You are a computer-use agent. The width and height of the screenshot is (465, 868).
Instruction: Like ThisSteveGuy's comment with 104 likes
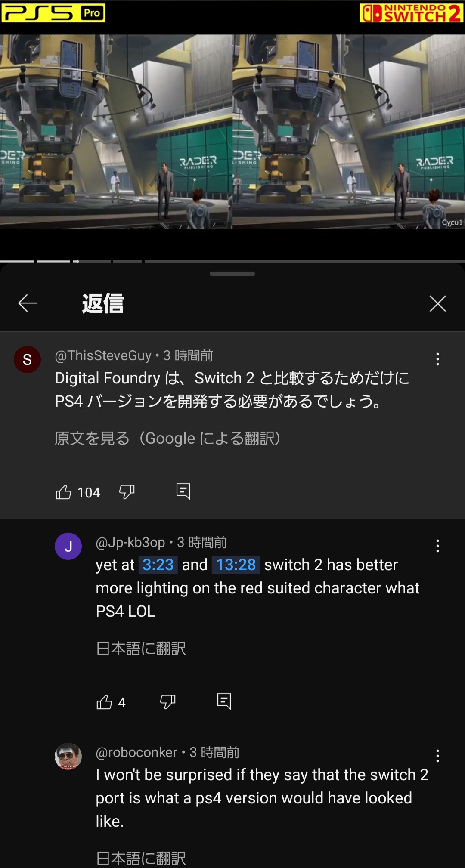[x=63, y=492]
